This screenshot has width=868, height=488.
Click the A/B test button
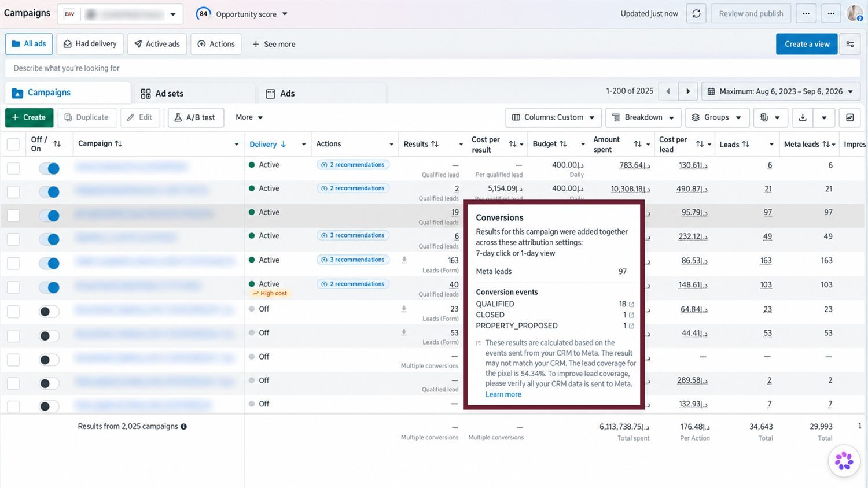pyautogui.click(x=196, y=117)
